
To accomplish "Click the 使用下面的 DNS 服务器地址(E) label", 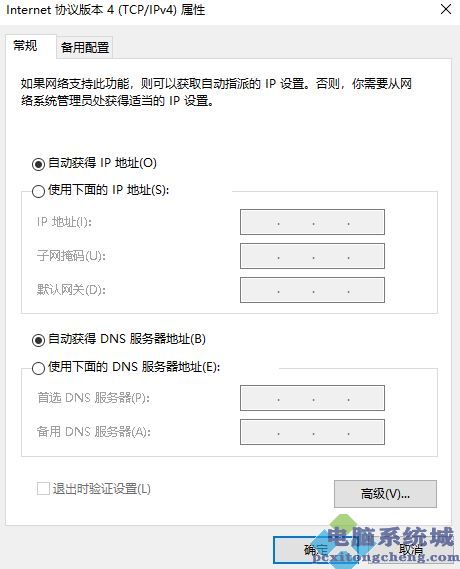I will click(134, 367).
